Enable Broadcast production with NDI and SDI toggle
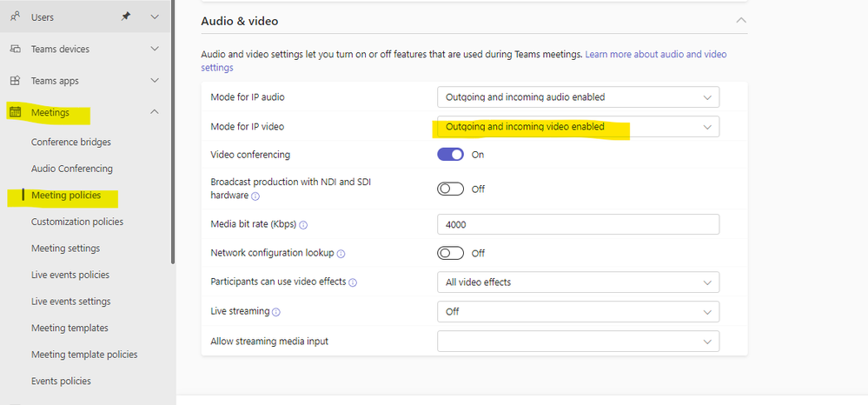Image resolution: width=868 pixels, height=405 pixels. click(x=450, y=189)
